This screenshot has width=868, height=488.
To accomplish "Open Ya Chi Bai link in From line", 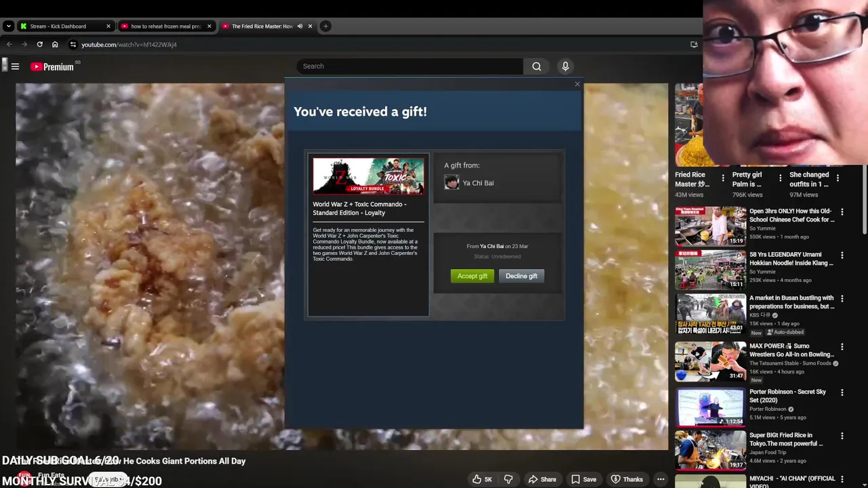I will 492,247.
